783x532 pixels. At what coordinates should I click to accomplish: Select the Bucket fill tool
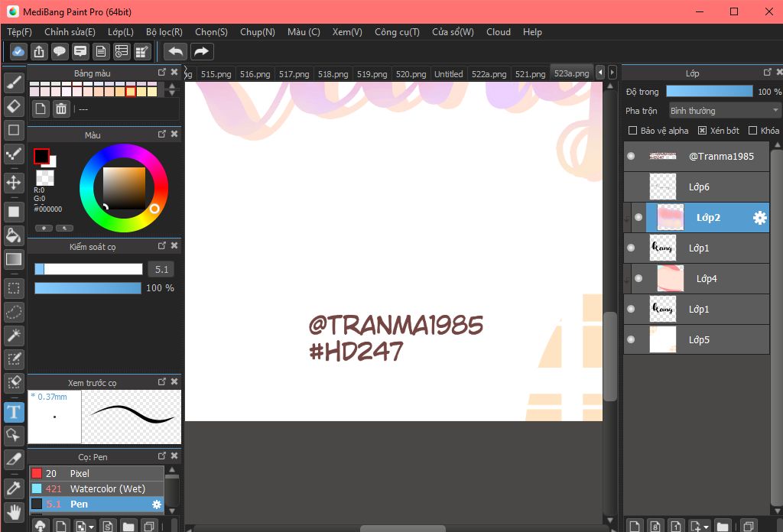[x=14, y=235]
